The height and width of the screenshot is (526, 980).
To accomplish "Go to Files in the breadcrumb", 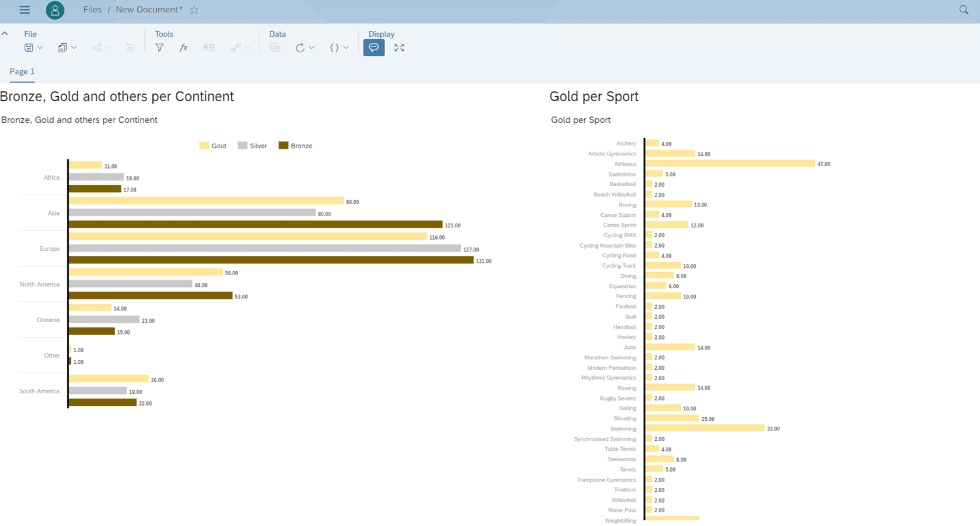I will tap(92, 10).
